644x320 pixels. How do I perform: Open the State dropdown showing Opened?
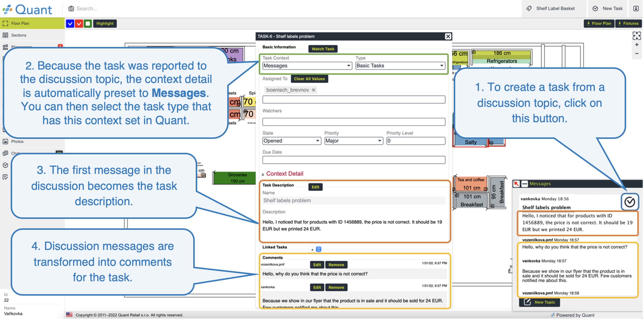tap(292, 141)
